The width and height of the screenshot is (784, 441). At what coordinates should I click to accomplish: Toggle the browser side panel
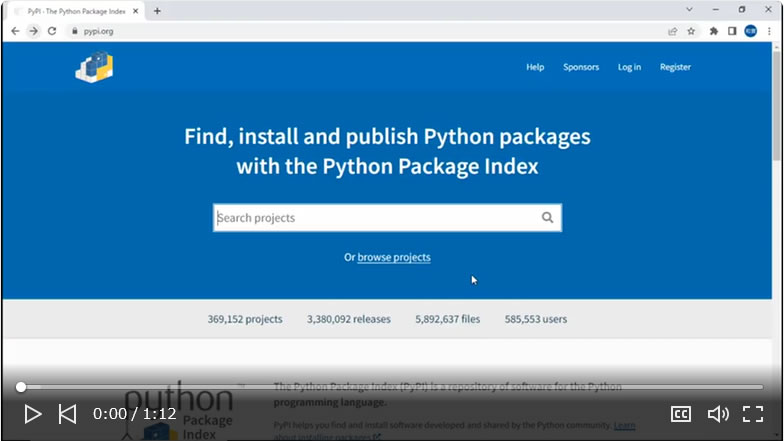tap(732, 31)
